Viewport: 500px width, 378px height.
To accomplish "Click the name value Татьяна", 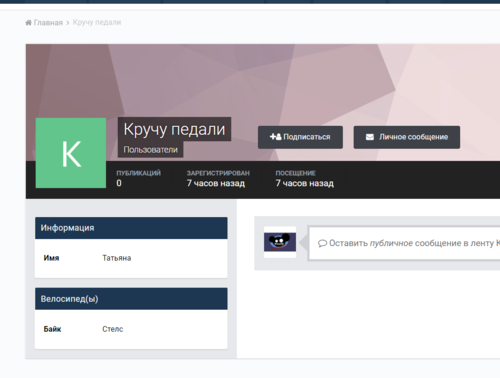I will point(117,258).
